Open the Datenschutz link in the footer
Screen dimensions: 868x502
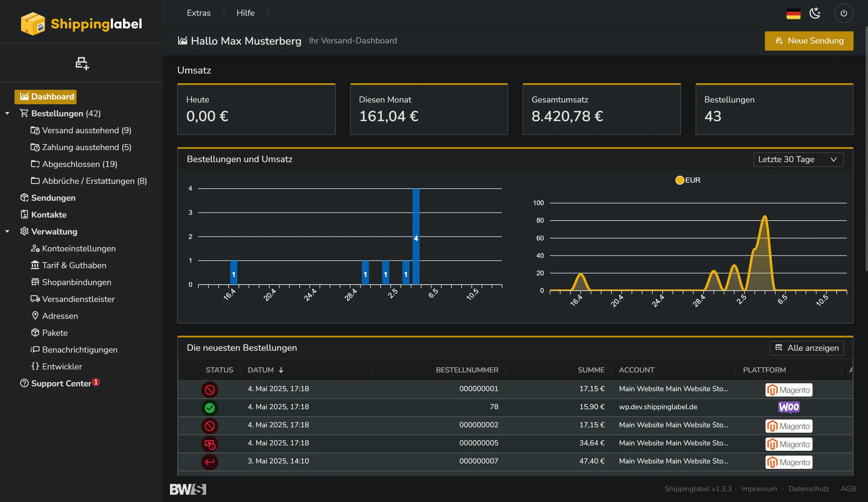808,488
